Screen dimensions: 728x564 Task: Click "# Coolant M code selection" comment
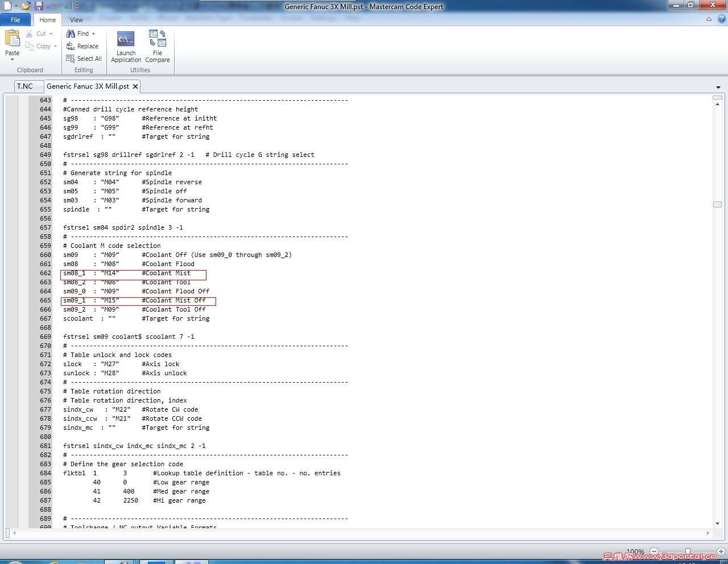(112, 246)
